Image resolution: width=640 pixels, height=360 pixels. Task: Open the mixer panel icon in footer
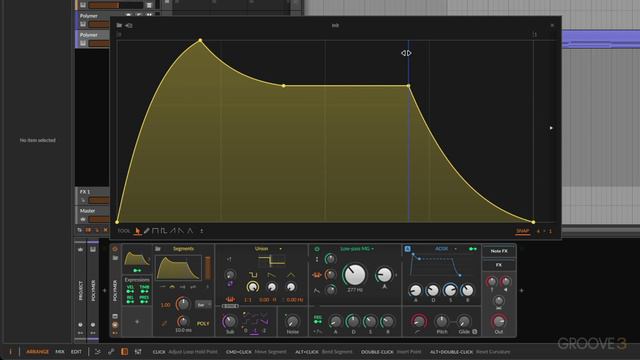coord(138,351)
